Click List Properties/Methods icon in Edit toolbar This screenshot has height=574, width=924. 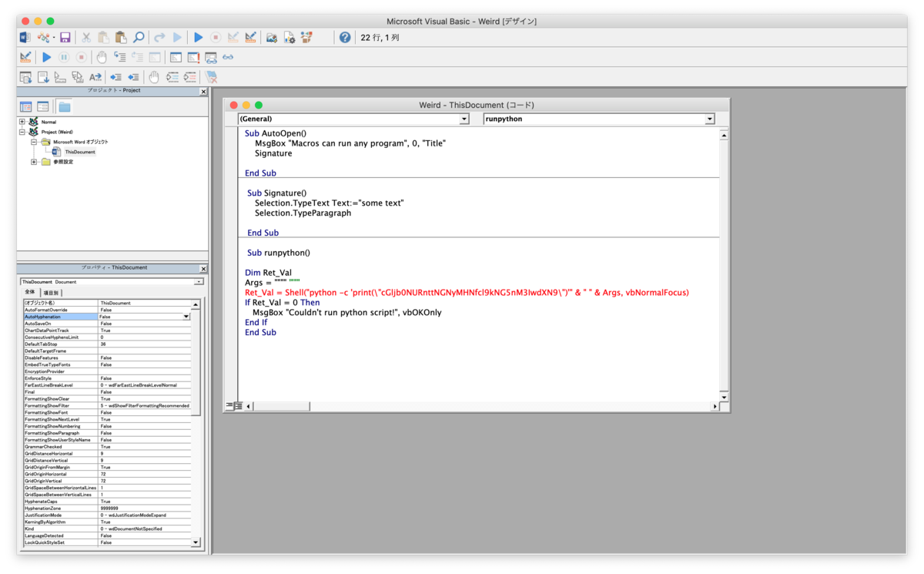tap(25, 77)
